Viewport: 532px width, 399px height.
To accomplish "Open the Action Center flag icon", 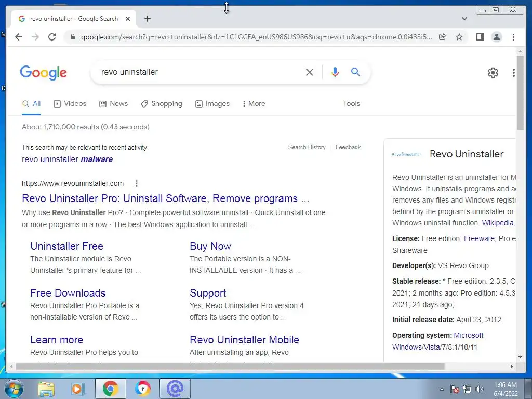I will 454,389.
